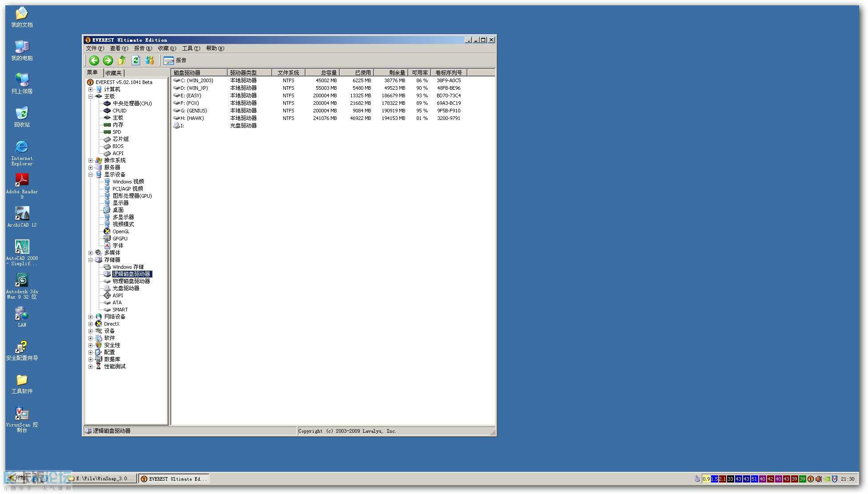The image size is (868, 494).
Task: Switch to the 收藏夹 tab
Action: (x=113, y=73)
